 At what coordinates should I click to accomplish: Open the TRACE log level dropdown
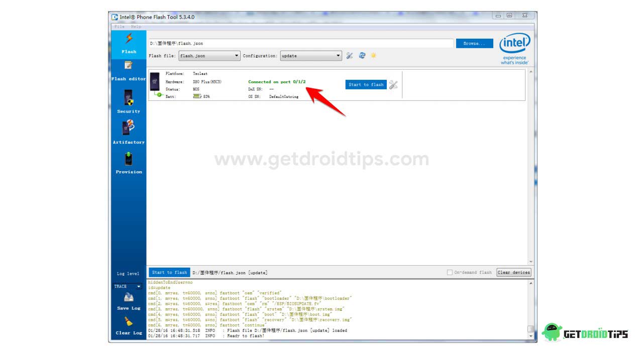pos(128,286)
